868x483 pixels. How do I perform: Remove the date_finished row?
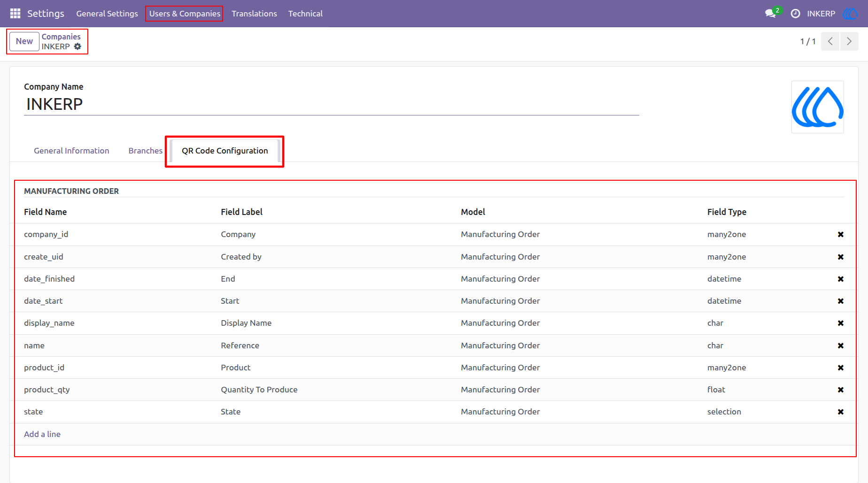click(x=841, y=279)
